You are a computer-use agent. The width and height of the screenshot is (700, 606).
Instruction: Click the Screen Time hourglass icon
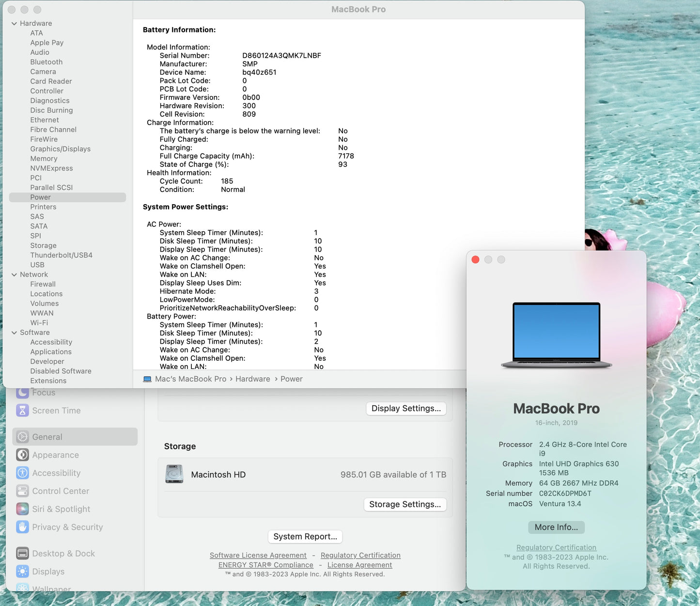(22, 411)
